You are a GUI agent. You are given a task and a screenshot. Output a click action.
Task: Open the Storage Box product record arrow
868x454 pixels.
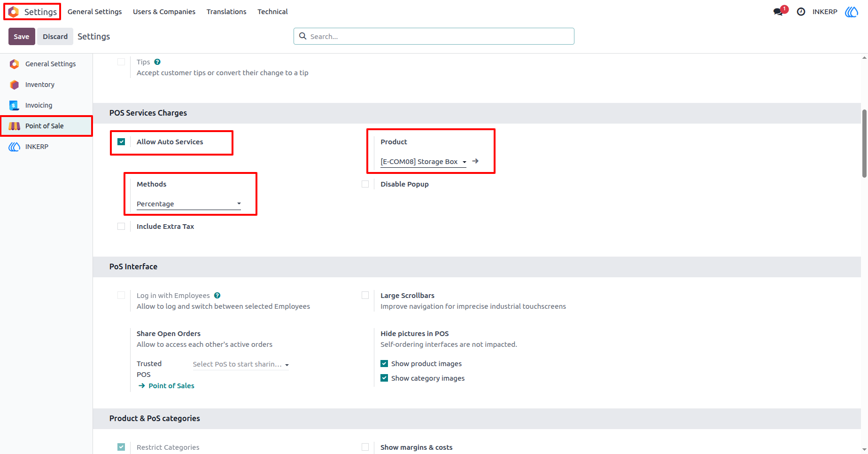point(475,161)
